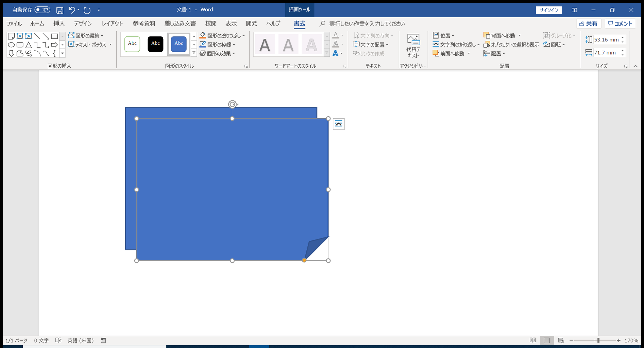Click the コメント button
The image size is (644, 348).
click(x=620, y=23)
